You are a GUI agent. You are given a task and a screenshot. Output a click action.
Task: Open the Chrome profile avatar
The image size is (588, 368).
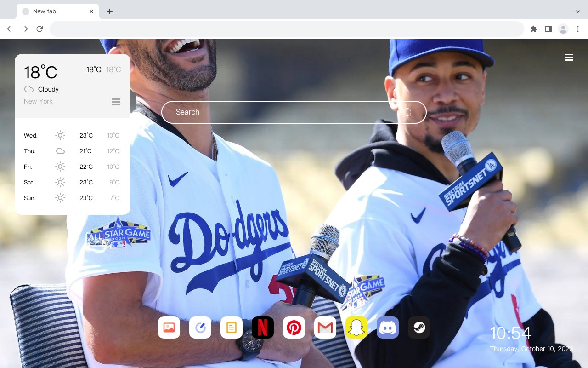[563, 29]
